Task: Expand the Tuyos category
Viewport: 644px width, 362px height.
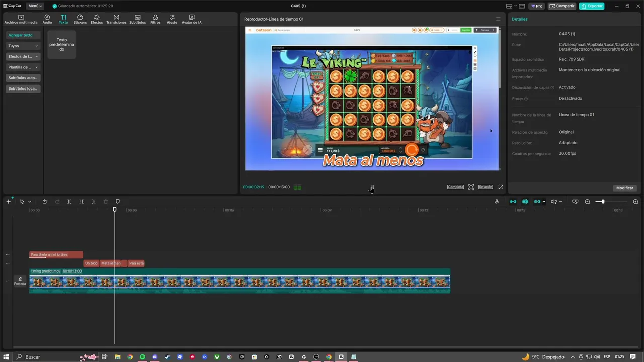Action: (x=23, y=46)
